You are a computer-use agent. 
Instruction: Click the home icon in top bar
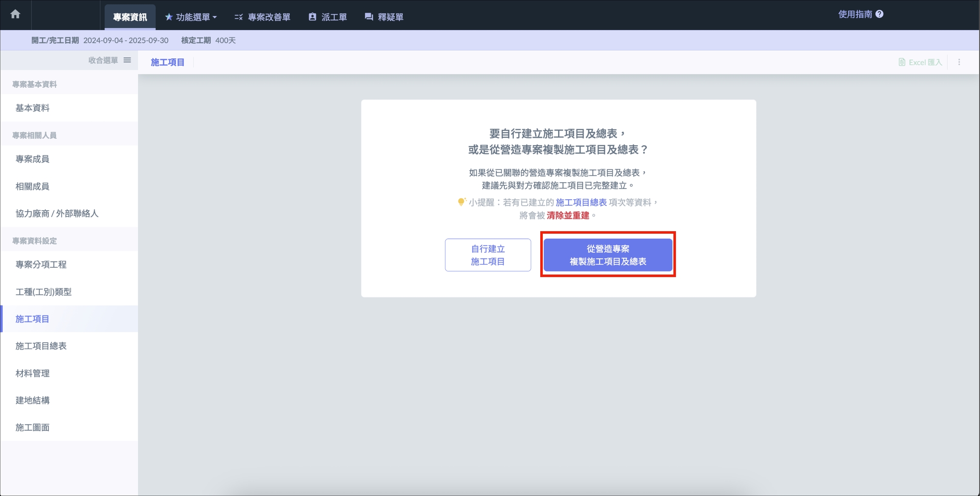(x=15, y=14)
